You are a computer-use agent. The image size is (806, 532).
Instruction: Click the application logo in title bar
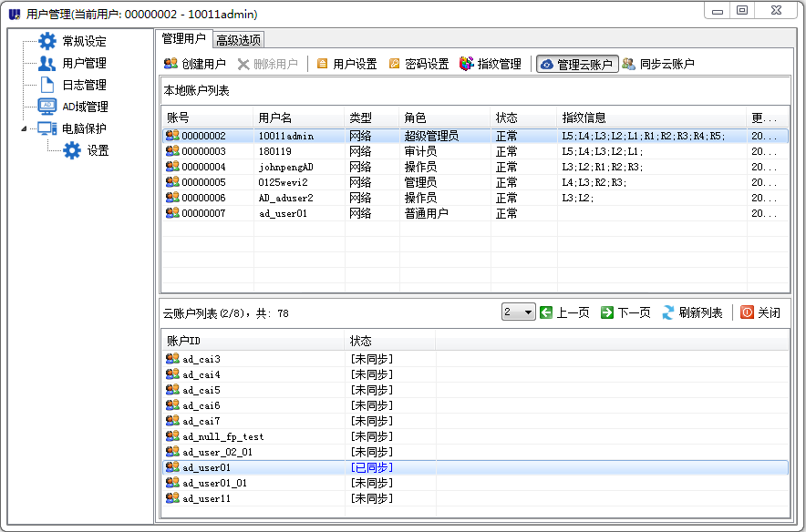(15, 14)
